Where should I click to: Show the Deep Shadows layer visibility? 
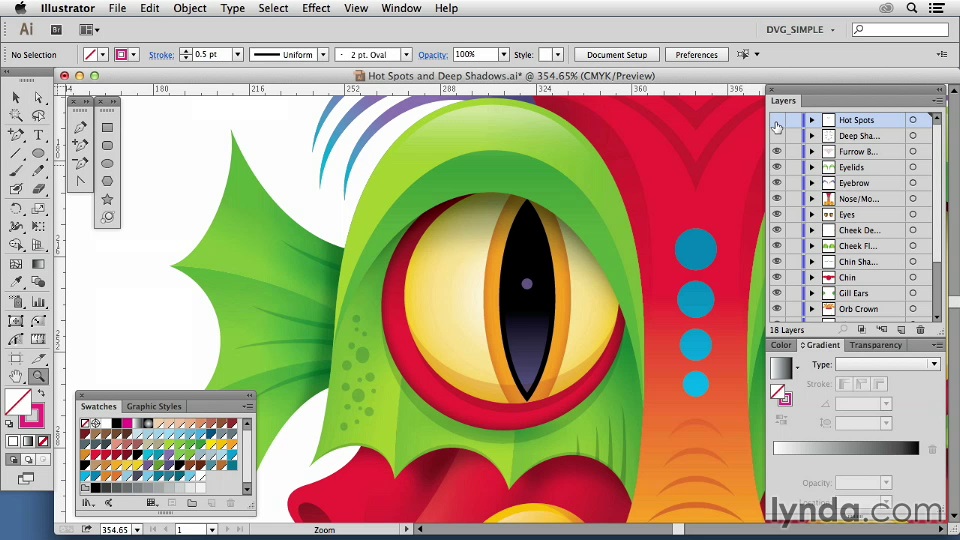[x=777, y=136]
